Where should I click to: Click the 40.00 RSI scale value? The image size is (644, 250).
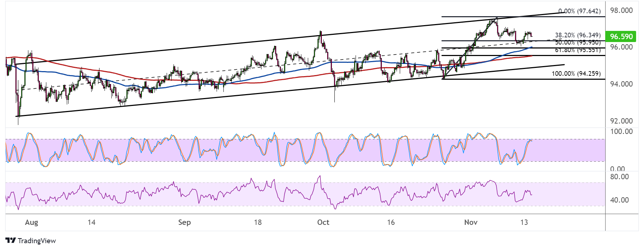point(620,200)
